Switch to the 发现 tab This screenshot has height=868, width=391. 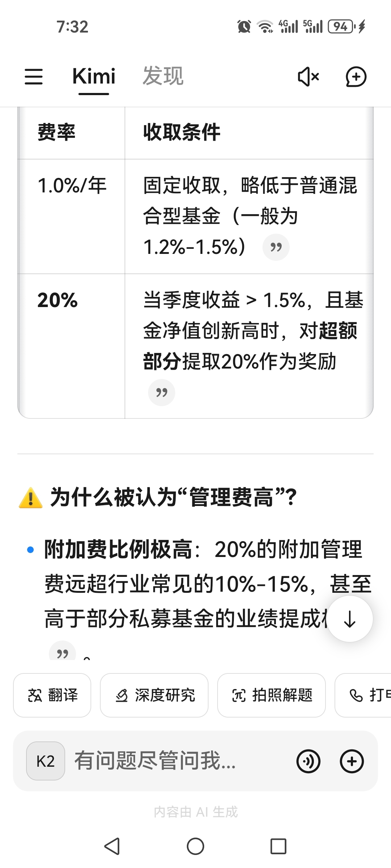163,76
